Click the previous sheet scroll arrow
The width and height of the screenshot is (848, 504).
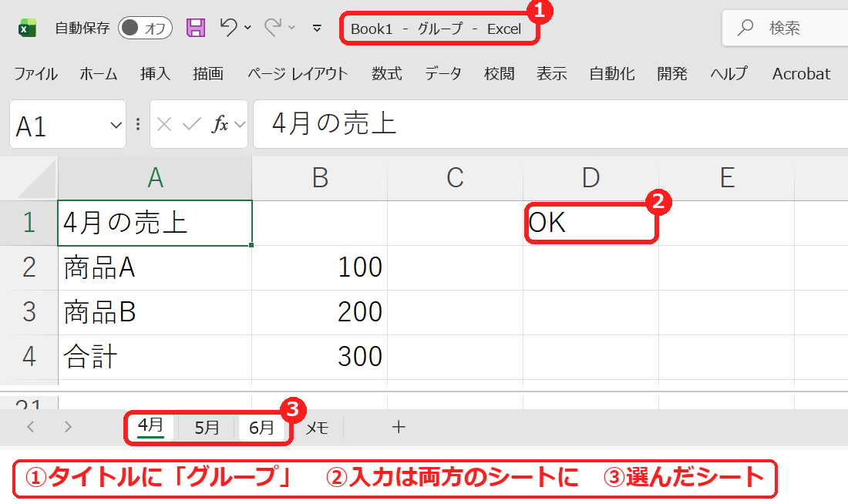(31, 427)
